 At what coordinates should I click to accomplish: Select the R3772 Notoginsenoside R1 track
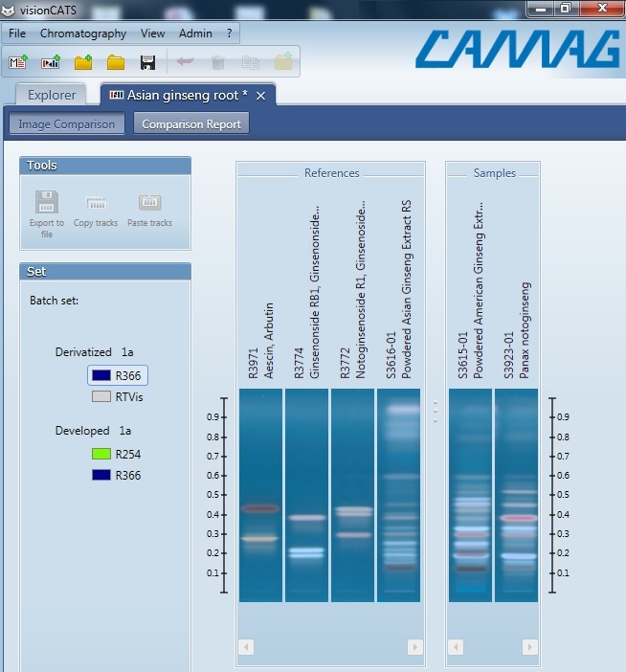pyautogui.click(x=352, y=495)
